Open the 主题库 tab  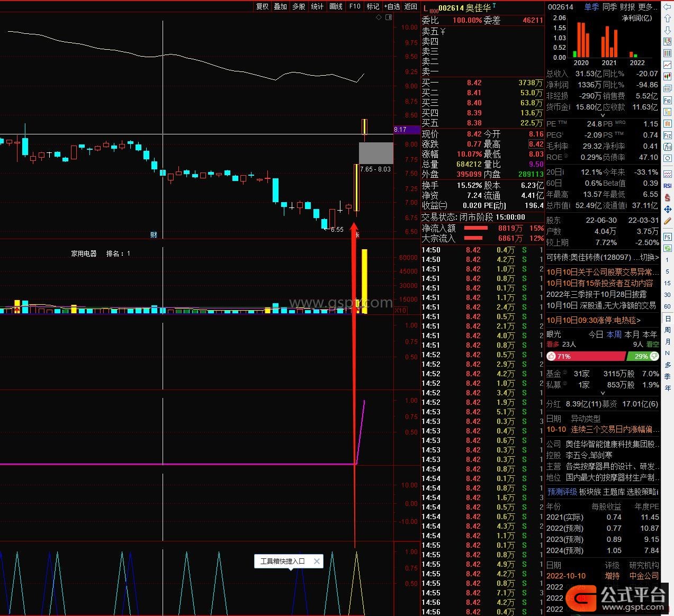614,492
